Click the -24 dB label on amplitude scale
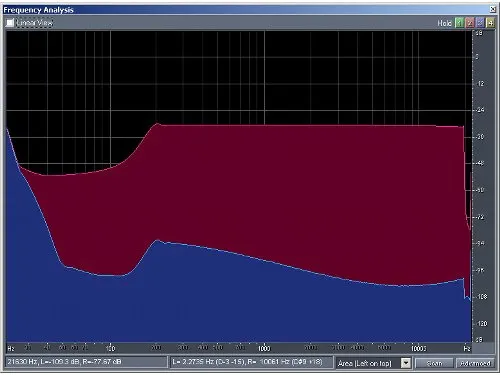This screenshot has width=500, height=375. click(x=480, y=110)
